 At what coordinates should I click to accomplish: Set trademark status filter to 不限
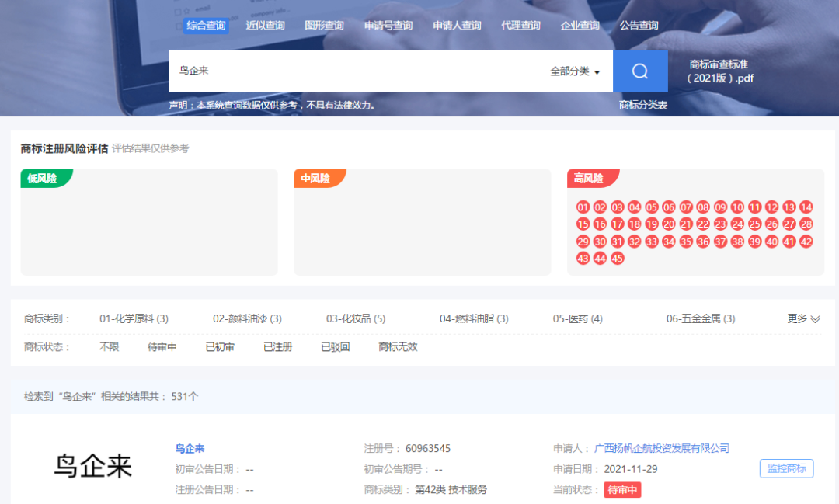(110, 347)
